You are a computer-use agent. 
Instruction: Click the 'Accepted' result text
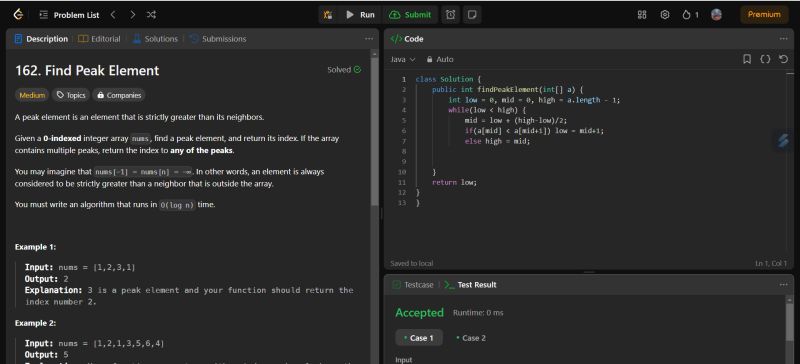[x=419, y=312]
